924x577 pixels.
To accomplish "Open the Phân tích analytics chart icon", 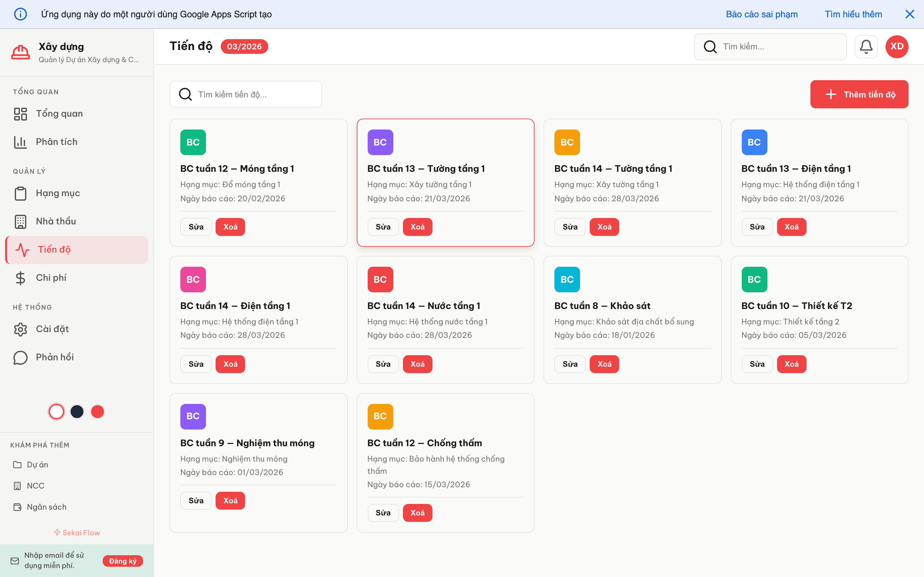I will pyautogui.click(x=20, y=142).
